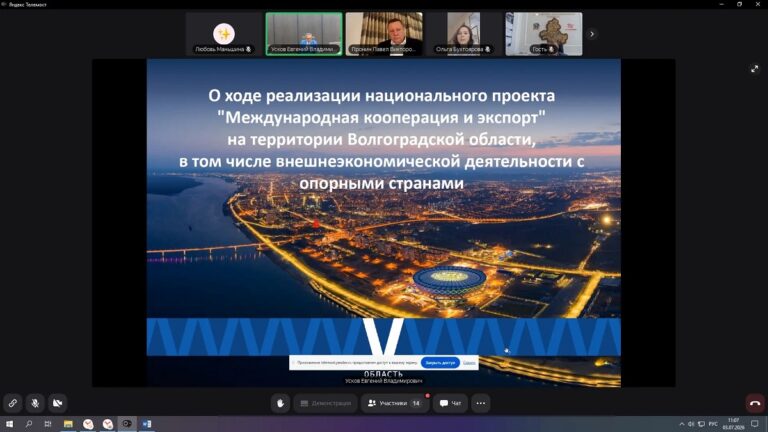Screen dimensions: 768x432
Task: Open the Чат panel
Action: tap(450, 403)
